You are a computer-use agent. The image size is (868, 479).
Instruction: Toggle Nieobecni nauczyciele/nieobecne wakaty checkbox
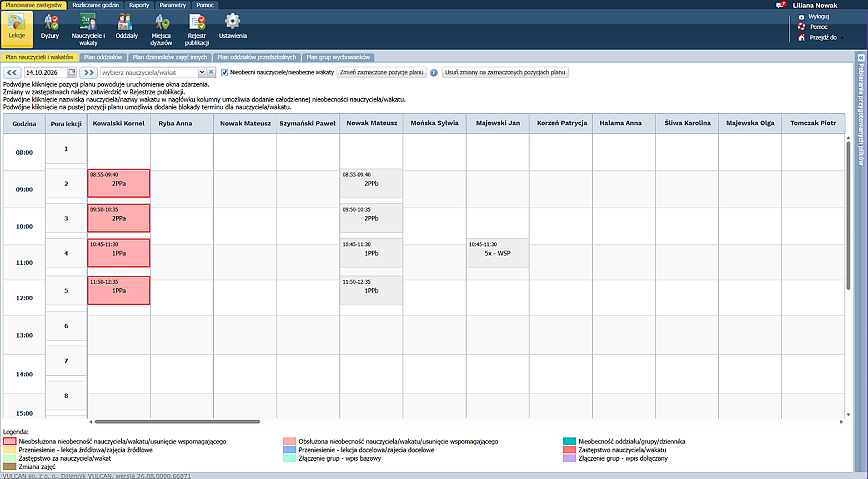pyautogui.click(x=224, y=73)
